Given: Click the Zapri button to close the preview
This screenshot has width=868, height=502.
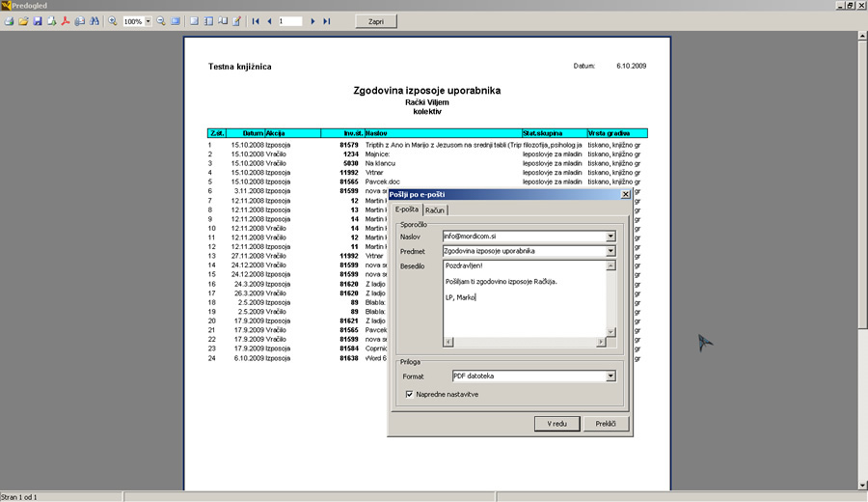Looking at the screenshot, I should [x=376, y=21].
